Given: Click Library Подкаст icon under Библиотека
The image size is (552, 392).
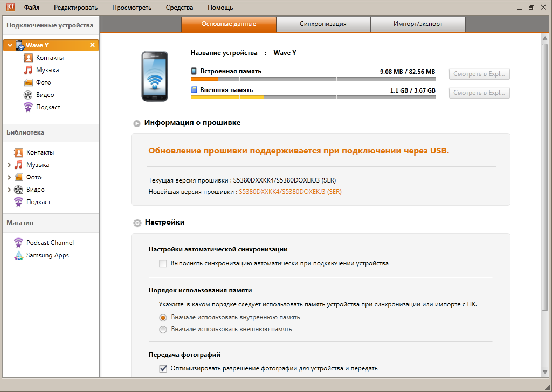Looking at the screenshot, I should click(18, 202).
